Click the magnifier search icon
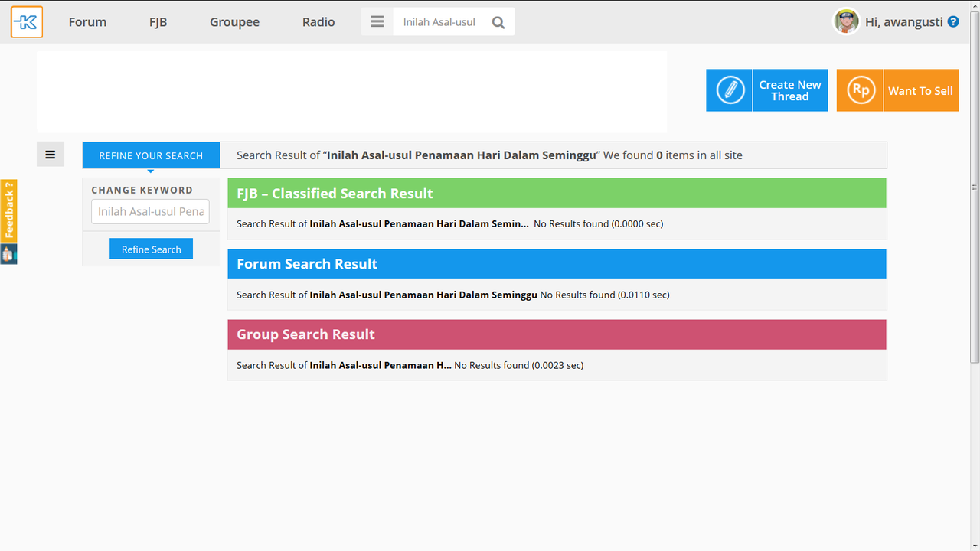Viewport: 980px width, 551px height. [x=498, y=22]
